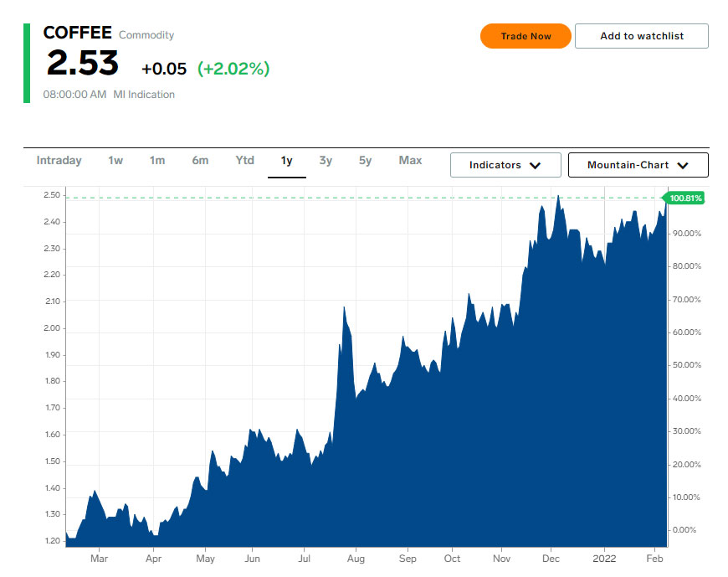Viewport: 728px width, 577px height.
Task: Select the 1y time range tab
Action: (287, 160)
